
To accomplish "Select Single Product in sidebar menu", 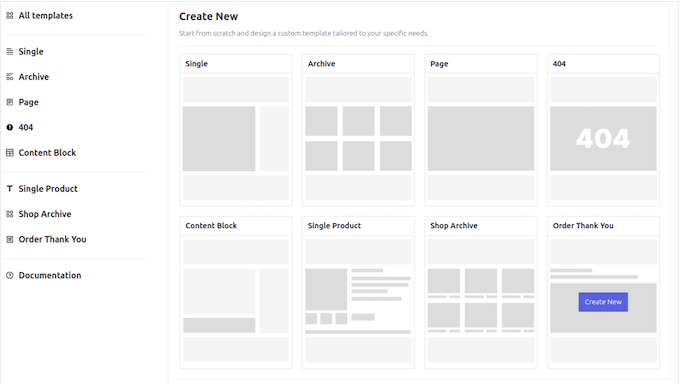I will pyautogui.click(x=48, y=189).
